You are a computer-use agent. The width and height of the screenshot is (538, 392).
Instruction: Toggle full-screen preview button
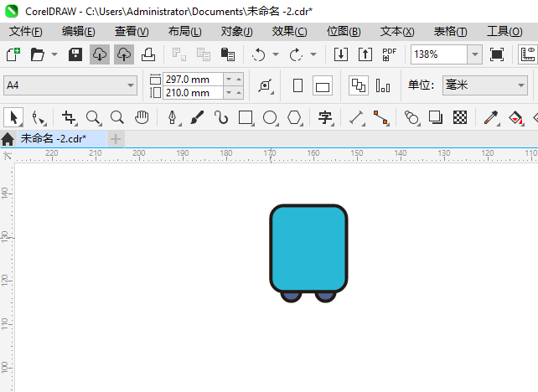497,54
